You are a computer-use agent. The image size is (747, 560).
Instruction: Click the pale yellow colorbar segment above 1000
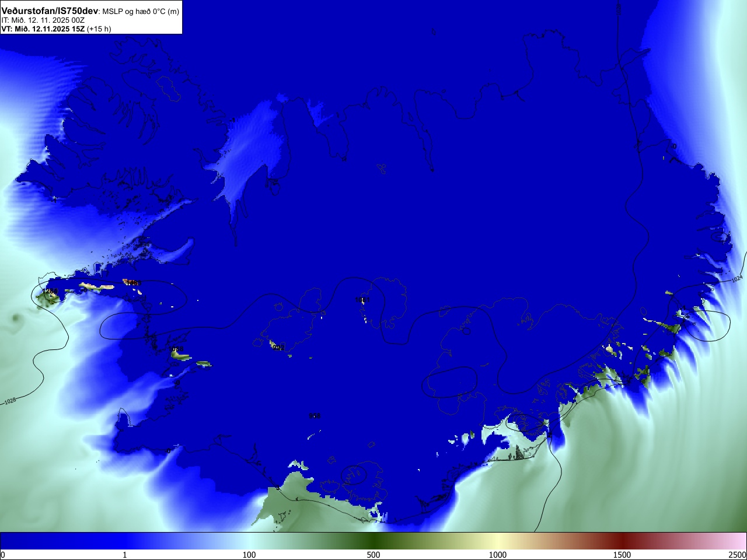pos(498,541)
